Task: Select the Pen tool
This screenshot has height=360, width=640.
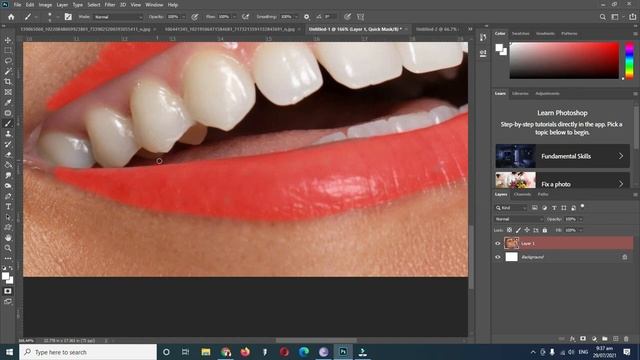Action: pos(8,196)
